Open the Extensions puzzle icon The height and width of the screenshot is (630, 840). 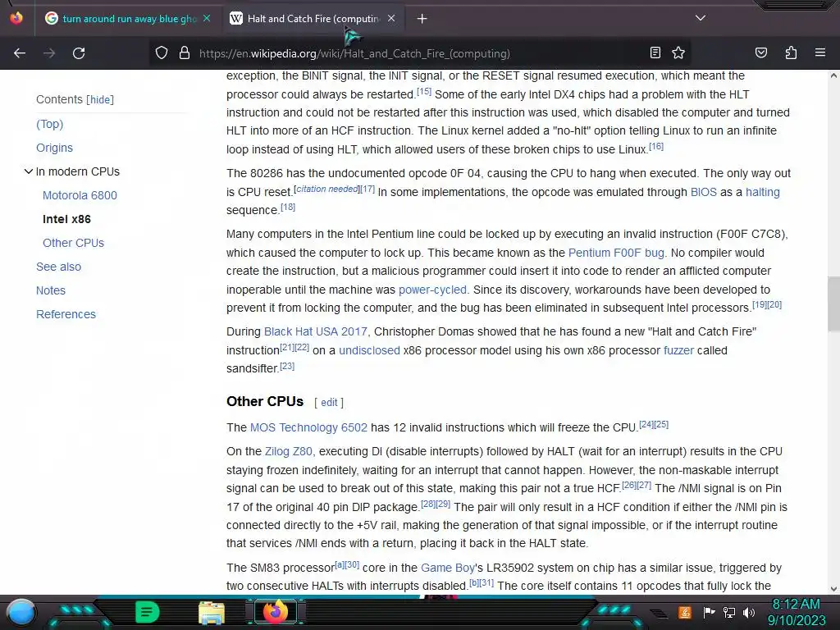pos(791,52)
